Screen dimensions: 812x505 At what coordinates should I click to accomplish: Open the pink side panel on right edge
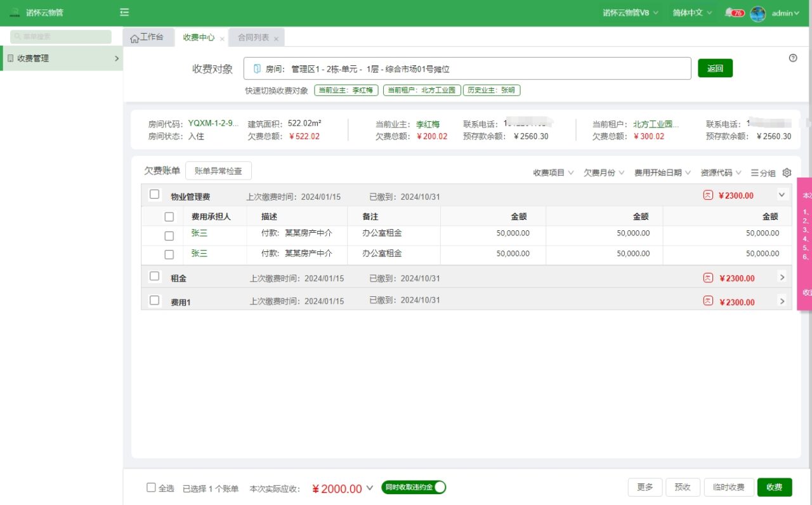coord(804,244)
